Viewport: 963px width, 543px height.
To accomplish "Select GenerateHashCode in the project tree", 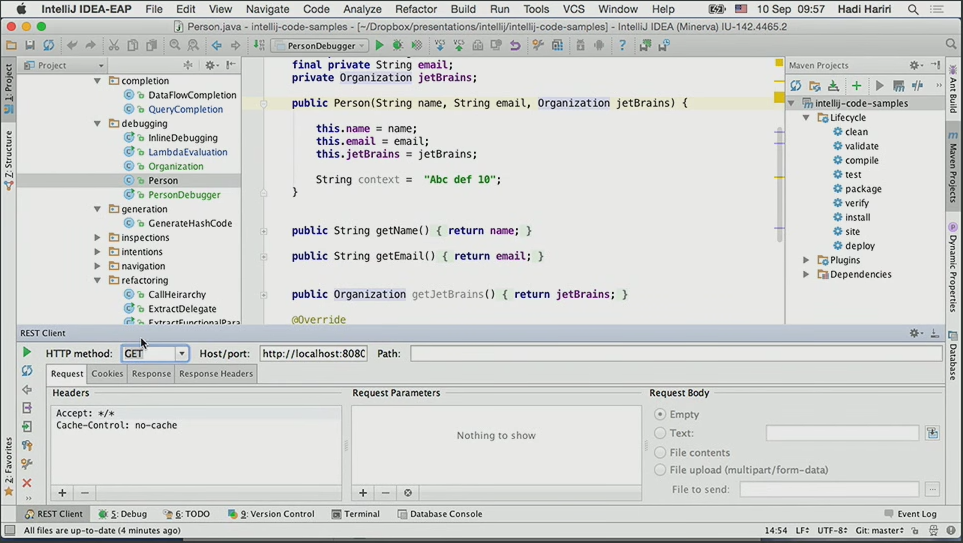I will 190,224.
